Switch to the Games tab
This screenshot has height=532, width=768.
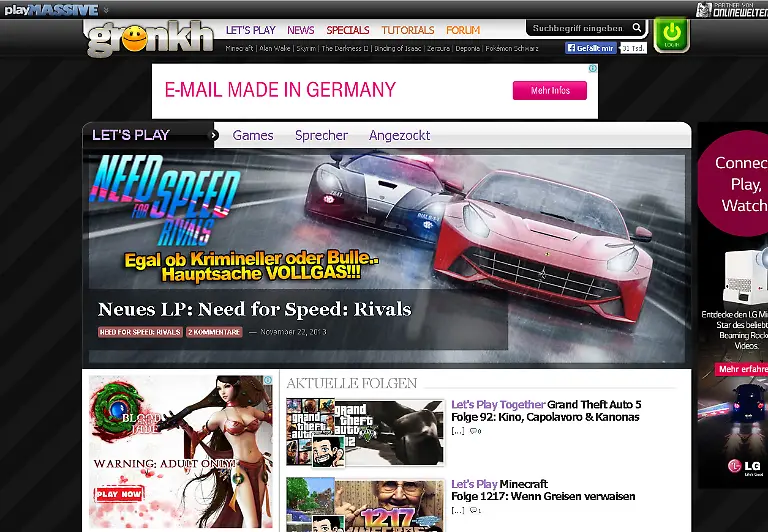pyautogui.click(x=253, y=135)
